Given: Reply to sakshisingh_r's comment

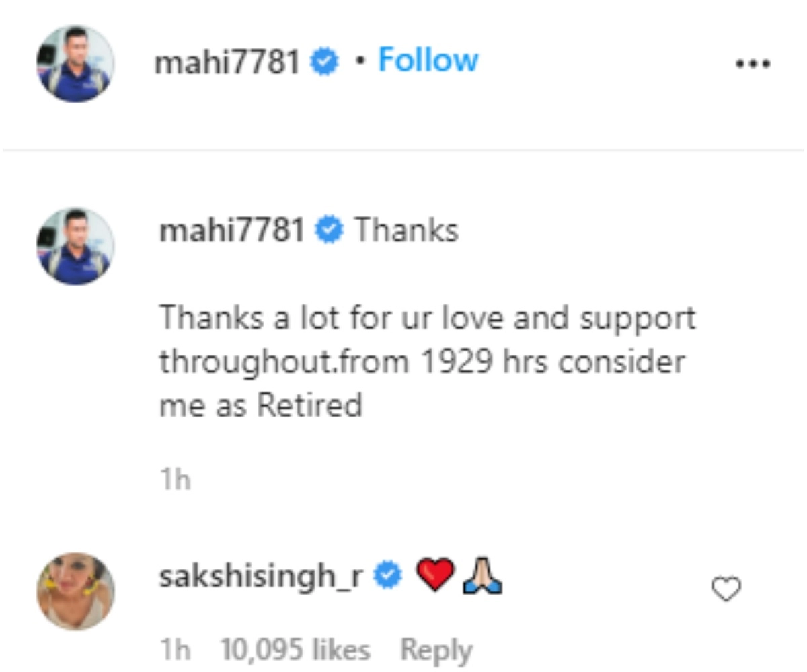Looking at the screenshot, I should pos(436,650).
